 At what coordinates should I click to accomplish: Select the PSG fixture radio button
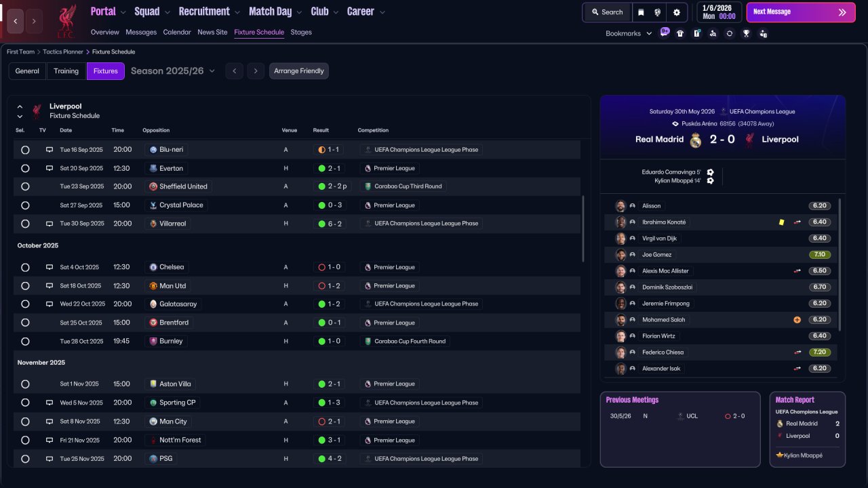[25, 459]
